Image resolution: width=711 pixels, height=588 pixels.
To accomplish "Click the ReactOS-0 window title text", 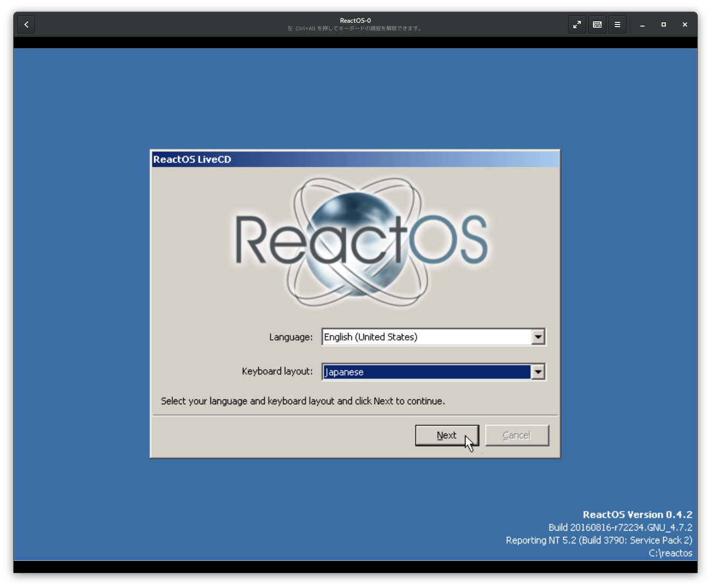I will tap(355, 20).
